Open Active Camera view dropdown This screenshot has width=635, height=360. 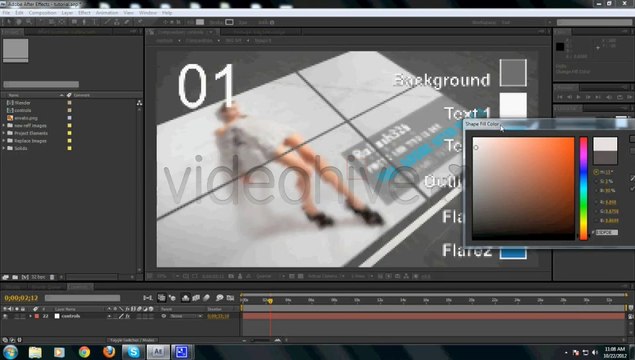[326, 276]
